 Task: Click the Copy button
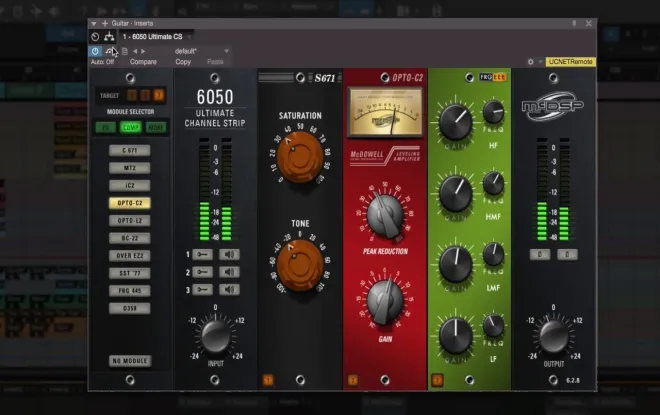(x=183, y=62)
